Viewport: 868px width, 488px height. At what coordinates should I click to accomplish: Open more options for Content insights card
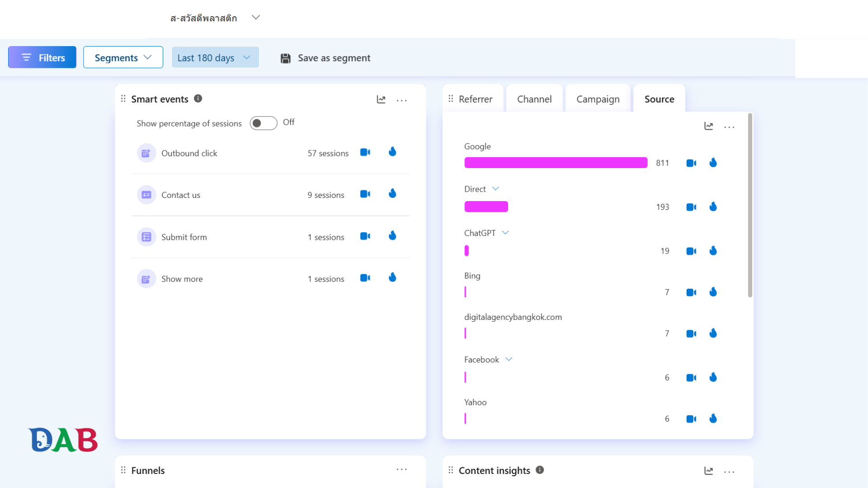(729, 472)
